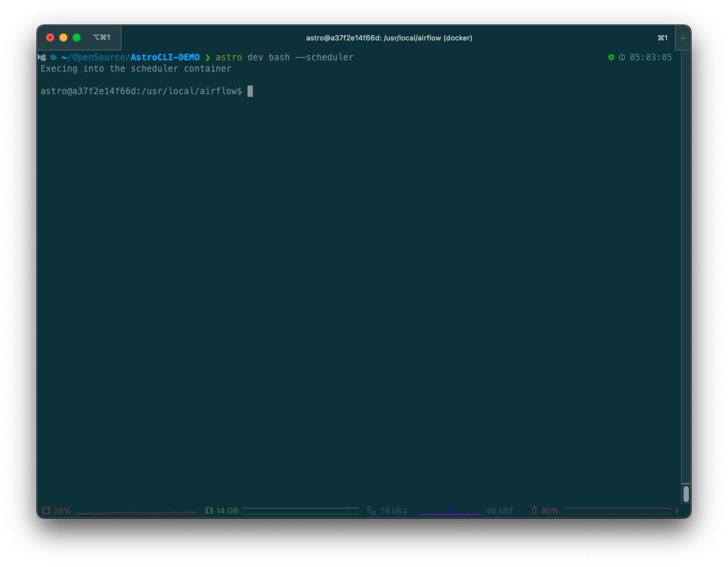Click the charging bolt icon in status bar
The height and width of the screenshot is (567, 728).
[x=677, y=511]
